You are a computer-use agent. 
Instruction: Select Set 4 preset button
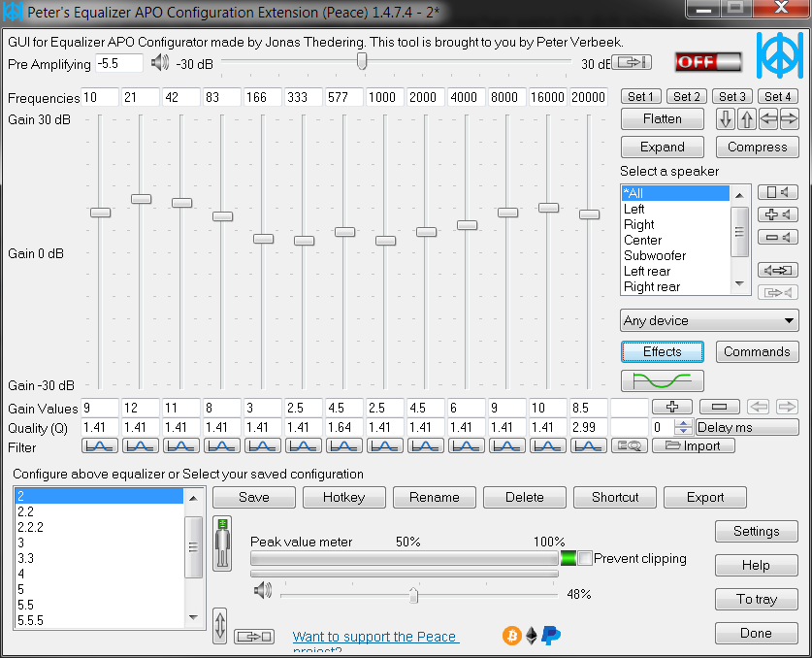777,96
